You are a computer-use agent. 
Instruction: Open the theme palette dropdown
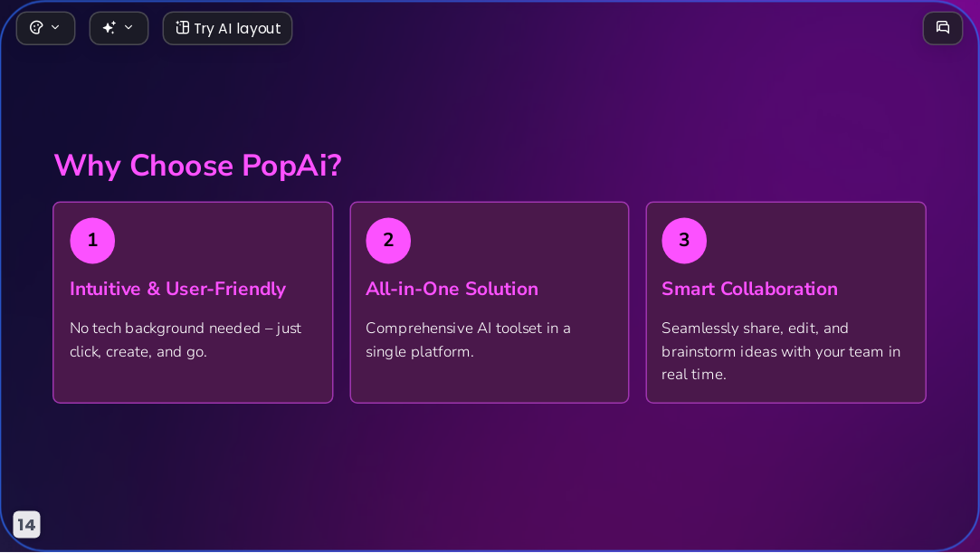tap(45, 28)
